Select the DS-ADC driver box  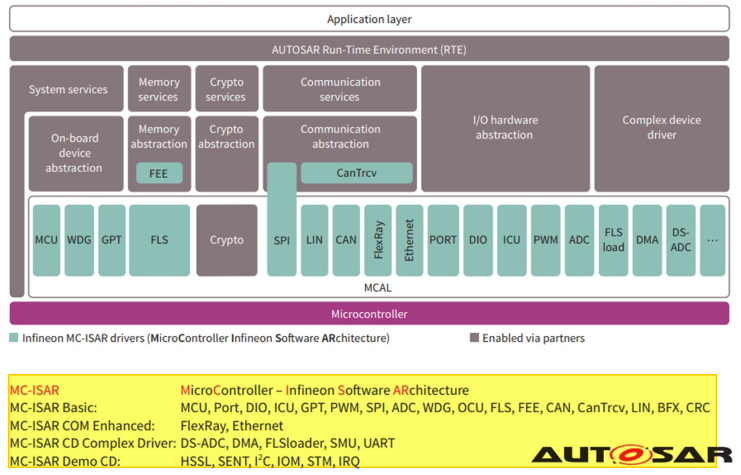pos(681,240)
